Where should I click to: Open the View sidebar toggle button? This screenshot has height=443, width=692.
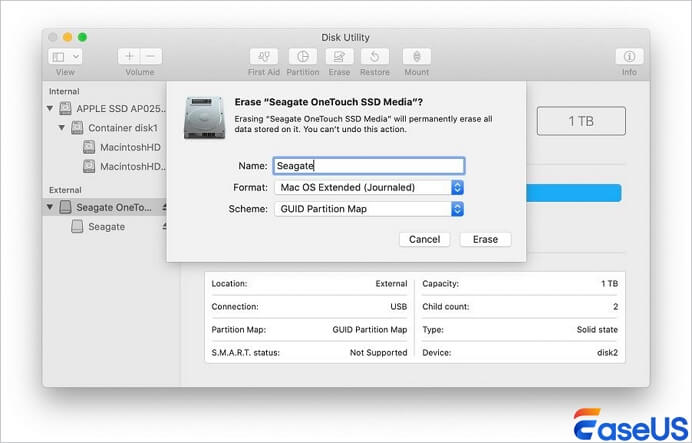pos(59,56)
